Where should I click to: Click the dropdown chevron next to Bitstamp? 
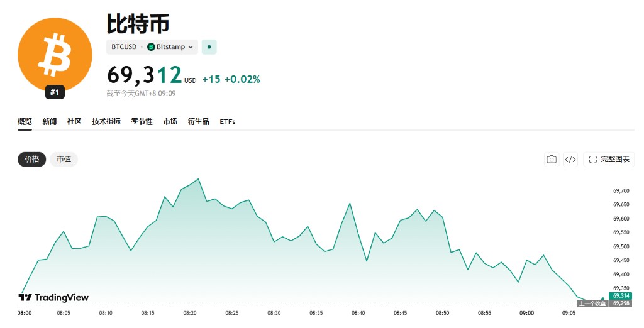191,47
